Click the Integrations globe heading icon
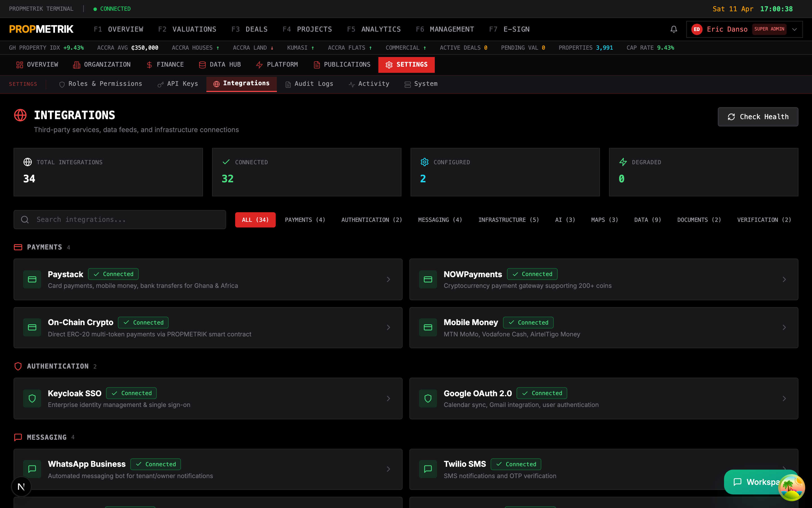Viewport: 812px width, 508px height. (x=21, y=115)
